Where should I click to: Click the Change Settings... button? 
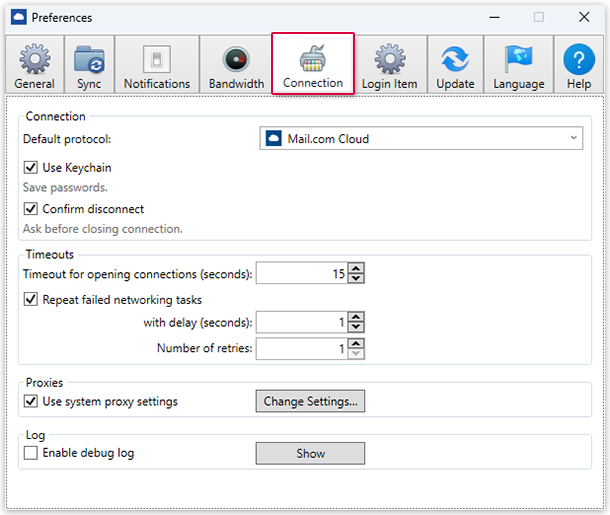[x=310, y=402]
